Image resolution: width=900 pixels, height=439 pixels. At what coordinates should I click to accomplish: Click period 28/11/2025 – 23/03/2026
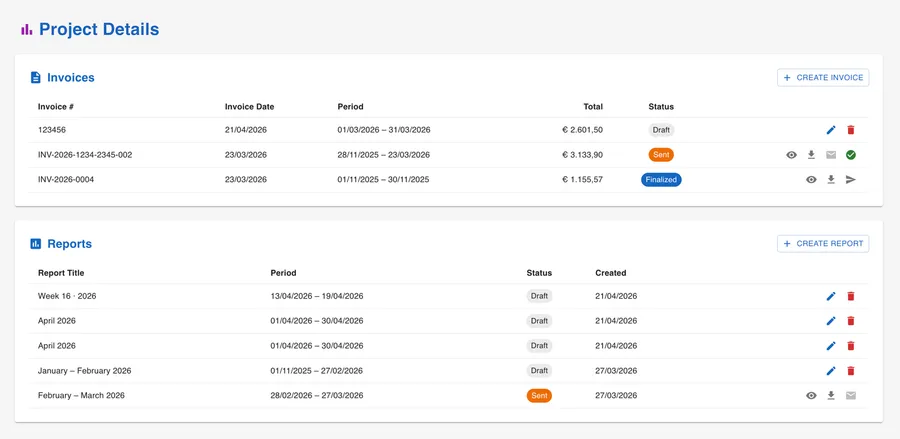[x=384, y=155]
